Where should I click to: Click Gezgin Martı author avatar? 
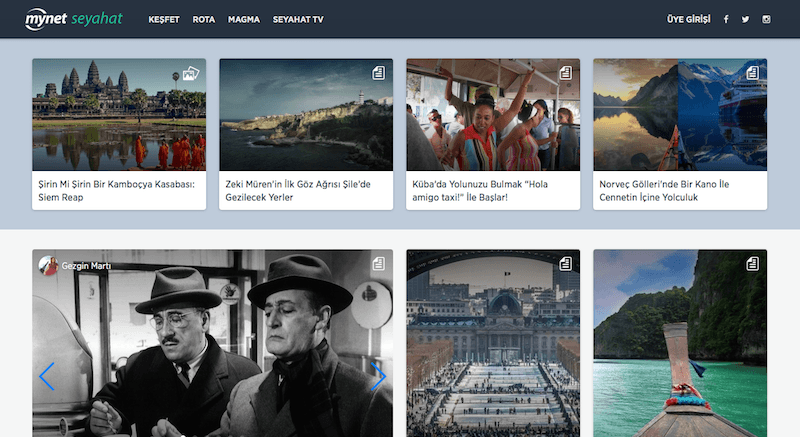click(48, 265)
